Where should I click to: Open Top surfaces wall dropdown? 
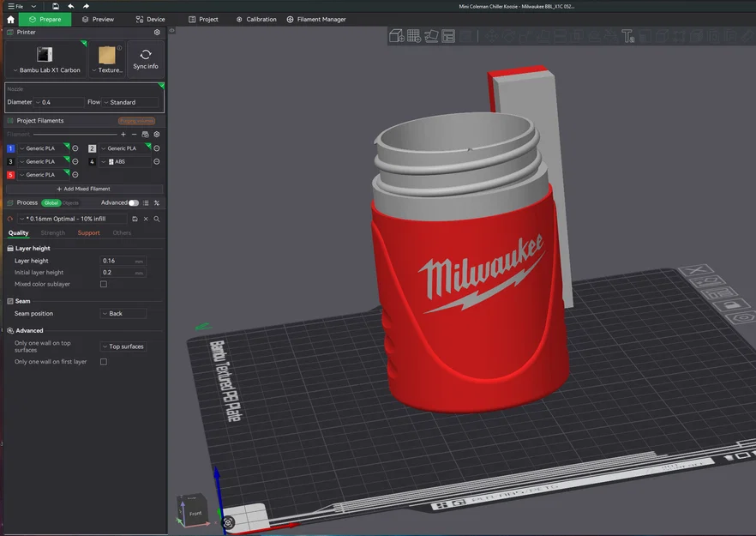click(123, 346)
